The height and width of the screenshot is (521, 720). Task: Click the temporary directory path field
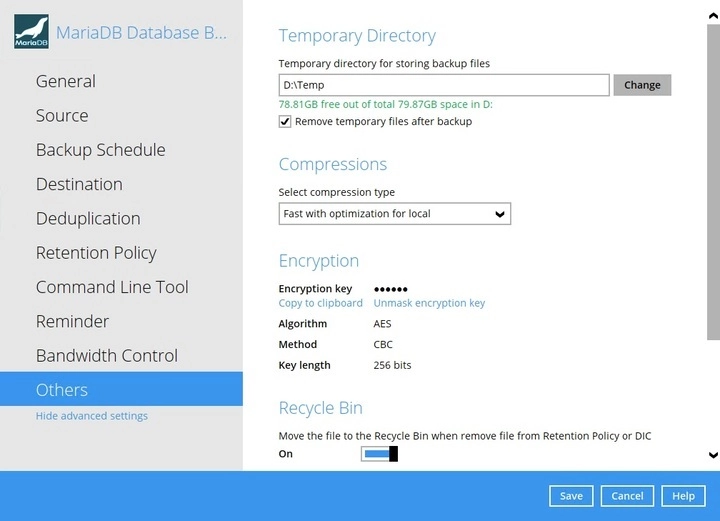pos(443,85)
